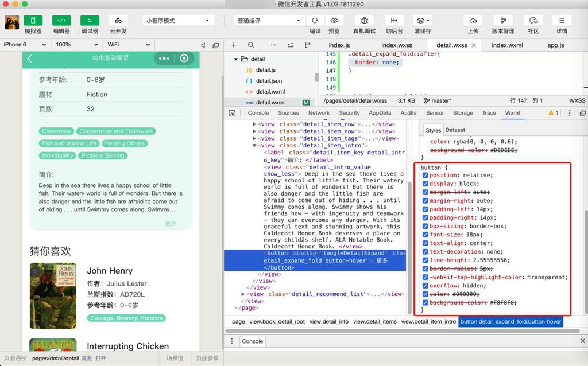Click 复制 to copy the page path
This screenshot has height=366, width=588.
point(87,358)
